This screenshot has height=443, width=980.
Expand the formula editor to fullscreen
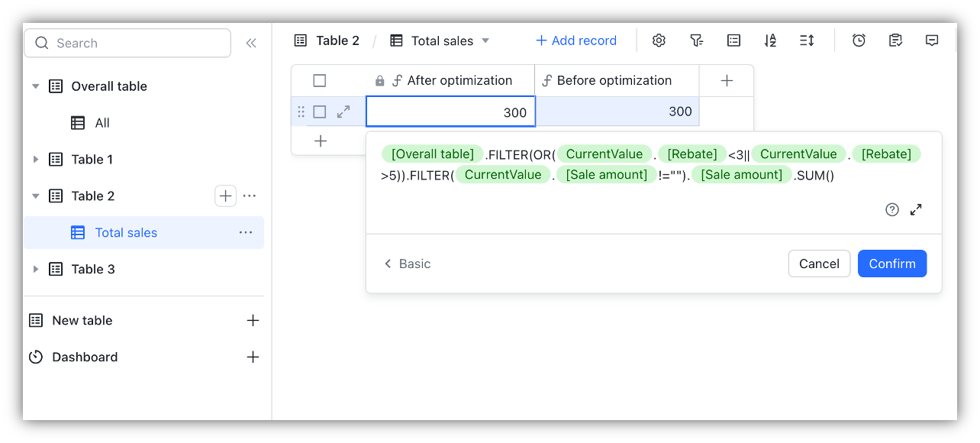(916, 209)
